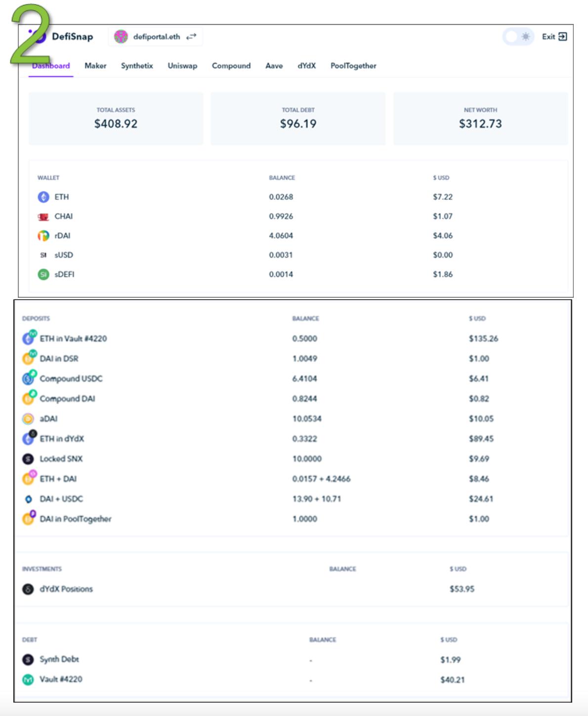Click the aDAI deposit icon
The width and height of the screenshot is (588, 716).
pyautogui.click(x=28, y=419)
